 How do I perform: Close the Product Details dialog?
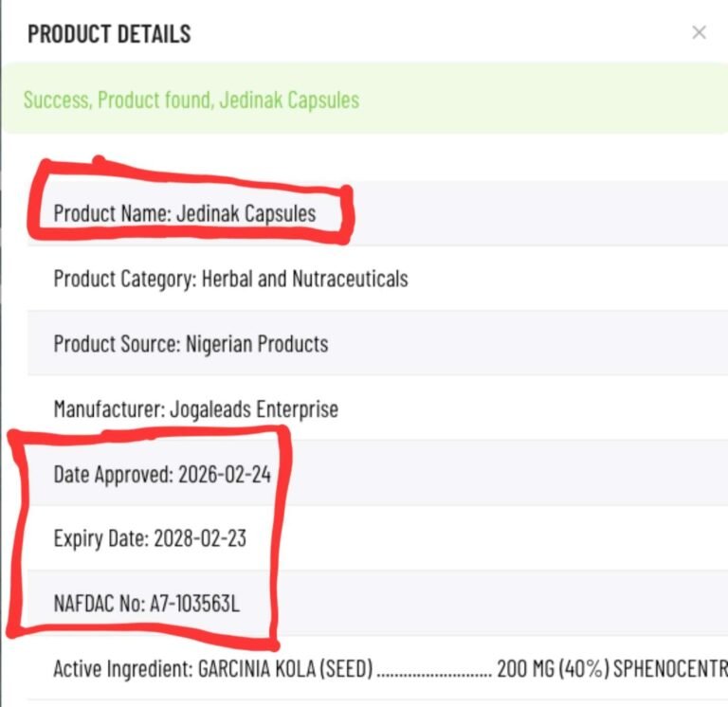(699, 32)
